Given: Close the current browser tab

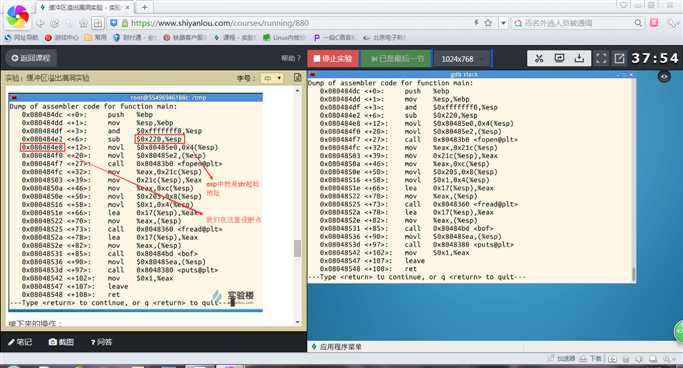Looking at the screenshot, I should point(127,7).
